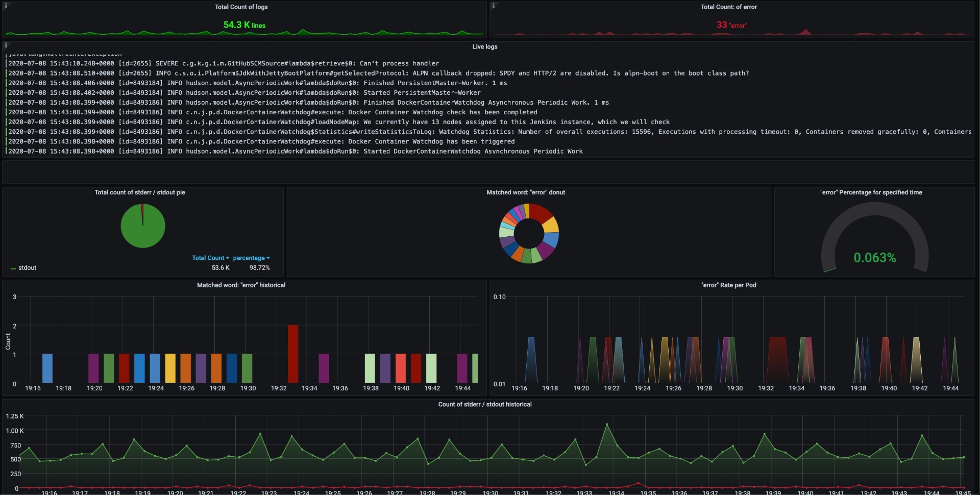Image resolution: width=980 pixels, height=495 pixels.
Task: Click the info icon on Total Count: of error panel
Action: tap(493, 6)
